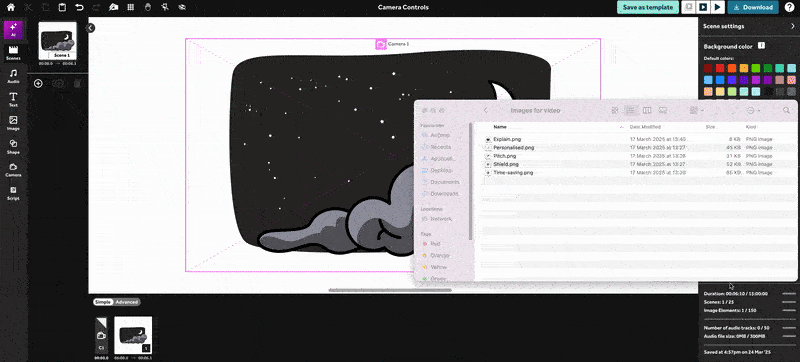Select the C1 camera clip in timeline

(102, 335)
